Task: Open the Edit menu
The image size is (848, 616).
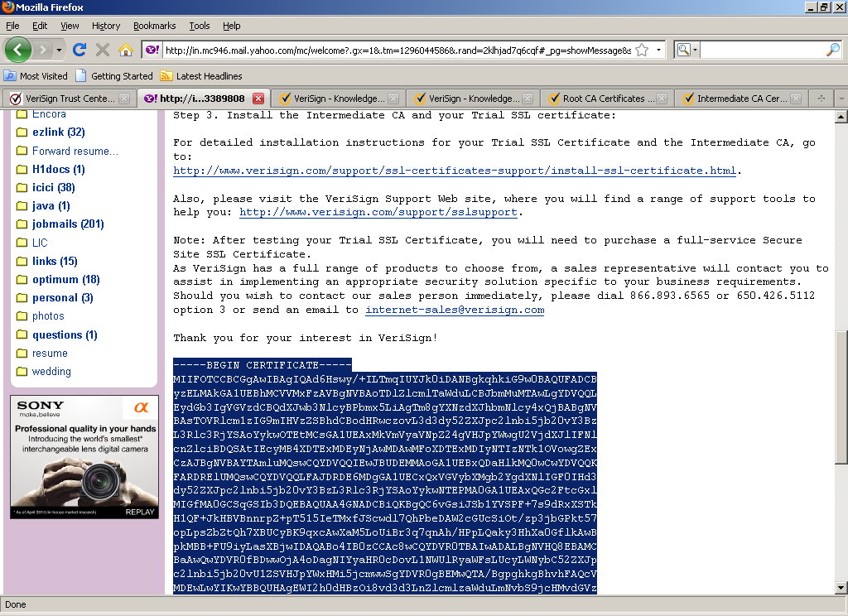Action: (40, 26)
